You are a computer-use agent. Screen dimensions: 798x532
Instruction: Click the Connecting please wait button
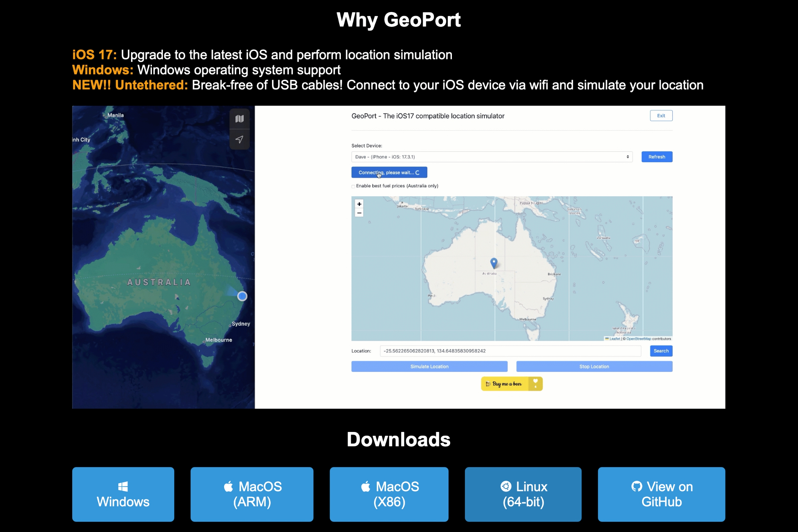(388, 173)
